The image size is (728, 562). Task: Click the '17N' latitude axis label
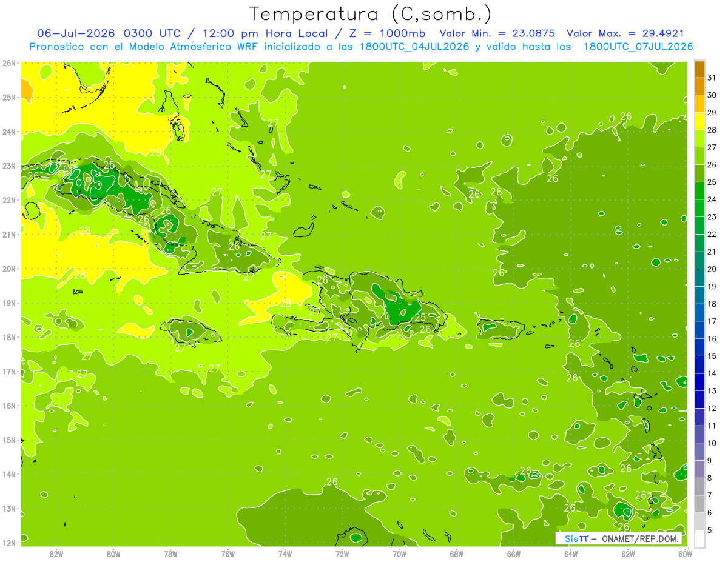tap(9, 372)
